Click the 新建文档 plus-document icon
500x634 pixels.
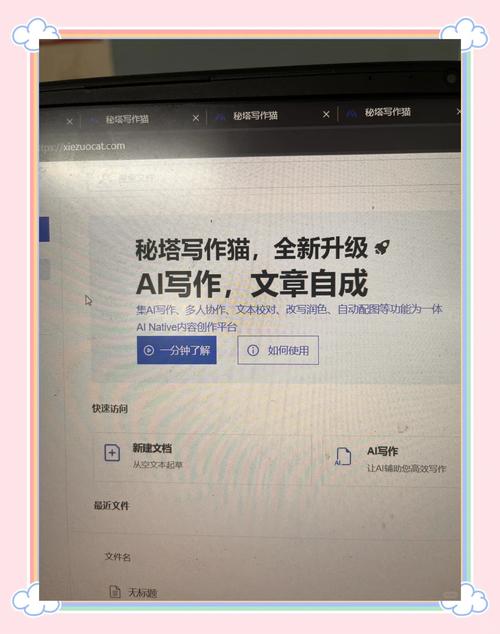tap(112, 453)
